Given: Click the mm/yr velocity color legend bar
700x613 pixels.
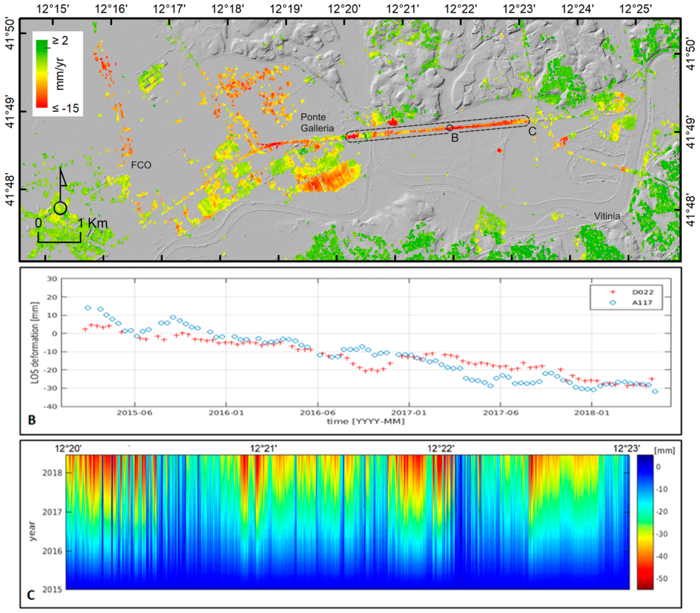Looking at the screenshot, I should coord(42,74).
